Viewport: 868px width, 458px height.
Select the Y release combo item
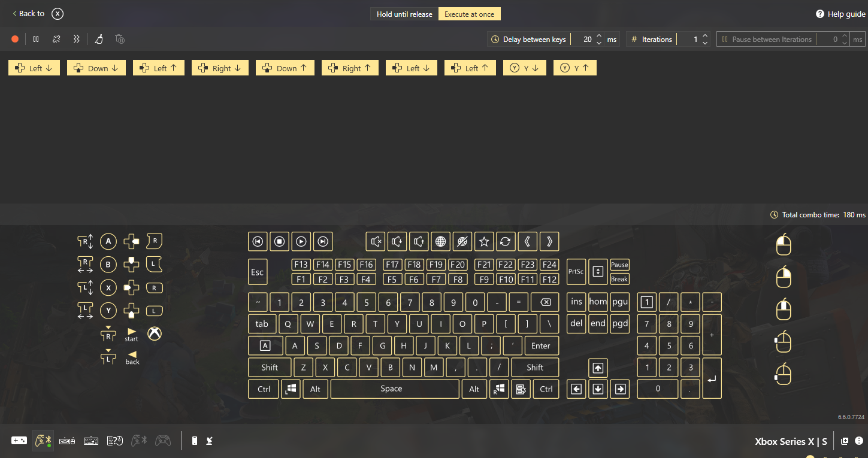click(x=575, y=68)
